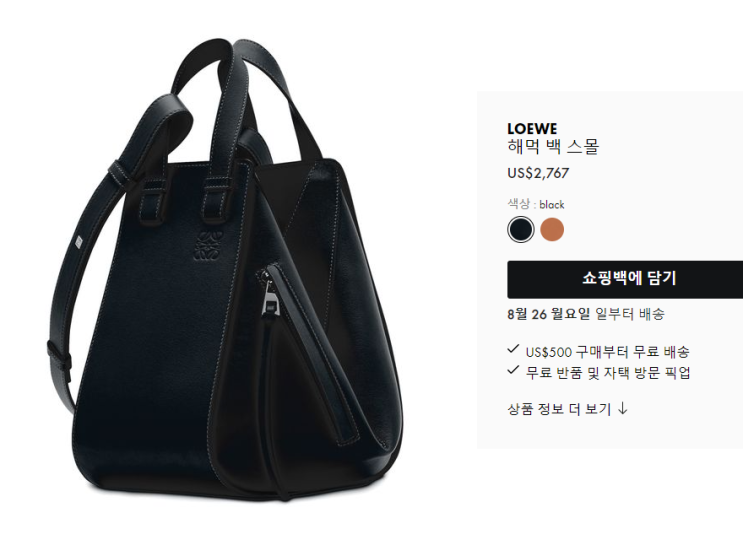Click the US$2,767 price

coord(538,173)
